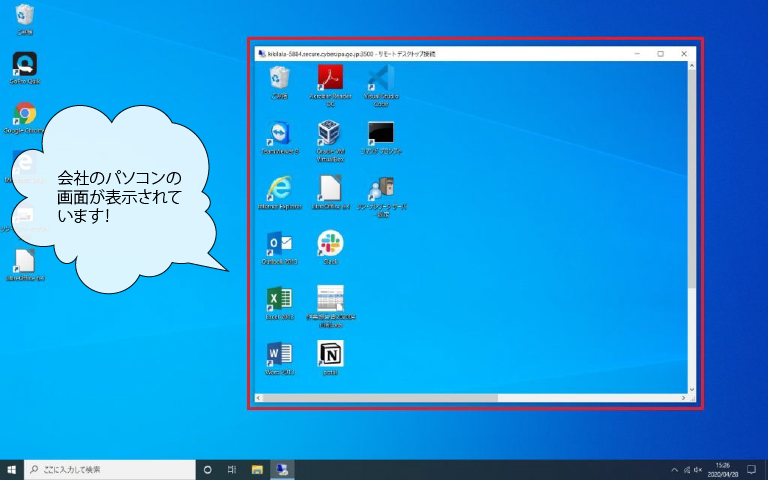This screenshot has height=480, width=768.
Task: Click the muted volume icon in the tray
Action: point(698,470)
